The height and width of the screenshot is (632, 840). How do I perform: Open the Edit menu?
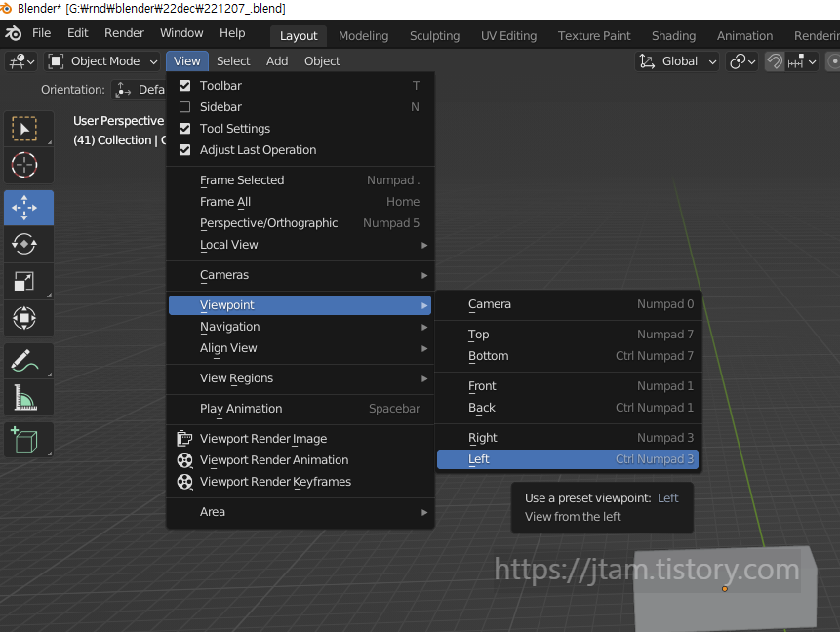pyautogui.click(x=78, y=33)
